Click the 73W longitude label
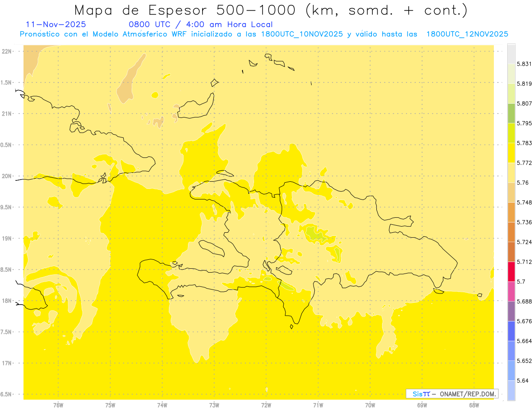532x411 pixels. 214,405
